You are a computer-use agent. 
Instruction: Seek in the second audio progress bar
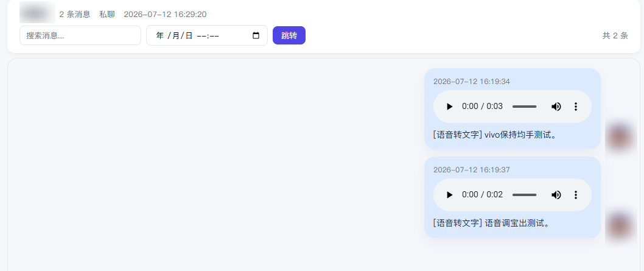pos(525,195)
